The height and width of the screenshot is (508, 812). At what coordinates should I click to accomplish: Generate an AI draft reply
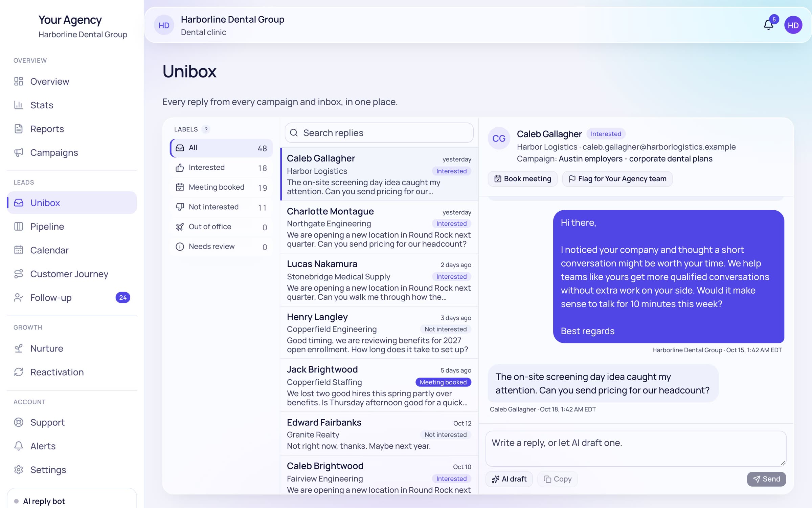pyautogui.click(x=509, y=479)
